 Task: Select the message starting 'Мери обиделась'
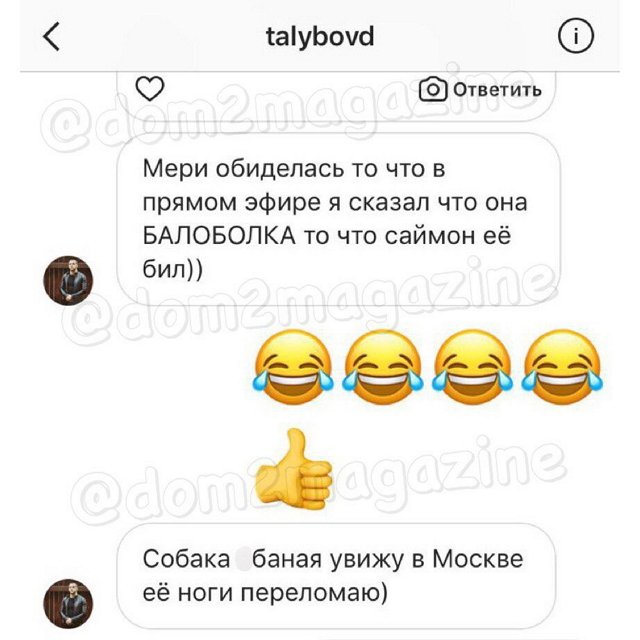coord(338,219)
